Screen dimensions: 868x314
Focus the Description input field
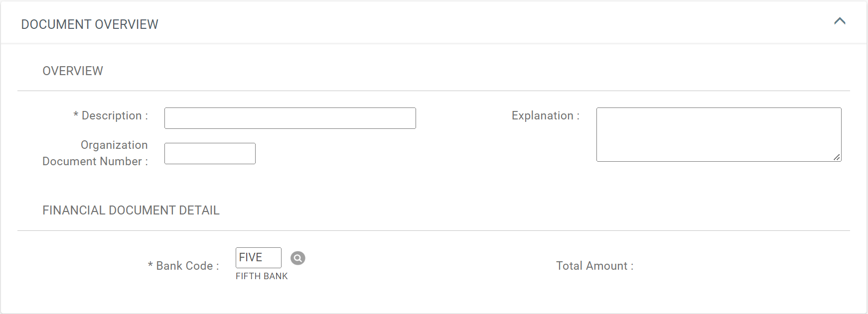(x=290, y=118)
